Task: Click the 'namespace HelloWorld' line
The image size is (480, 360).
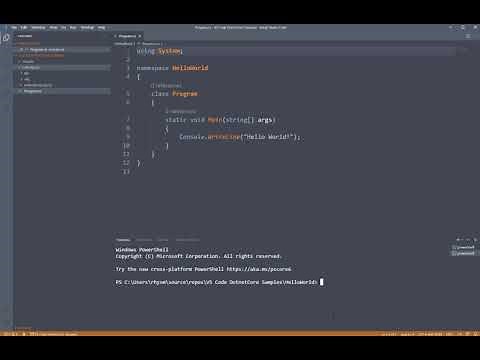Action: pos(172,68)
